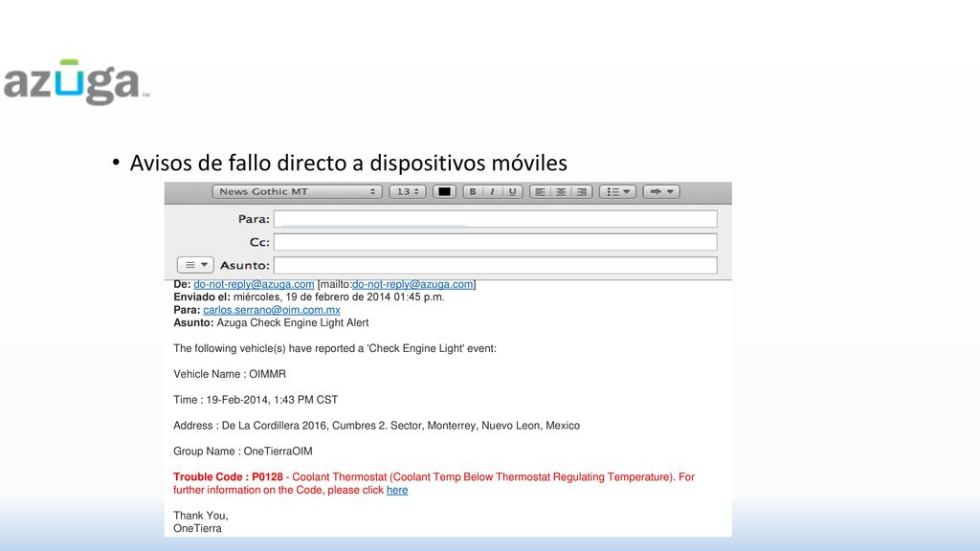Open the black text color swatch
Viewport: 980px width, 551px height.
(x=444, y=191)
